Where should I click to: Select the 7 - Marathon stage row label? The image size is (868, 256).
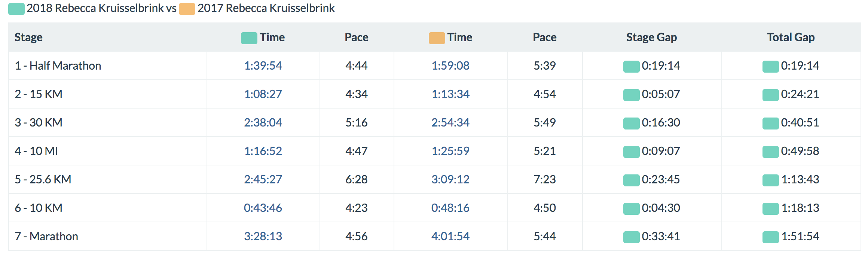46,237
